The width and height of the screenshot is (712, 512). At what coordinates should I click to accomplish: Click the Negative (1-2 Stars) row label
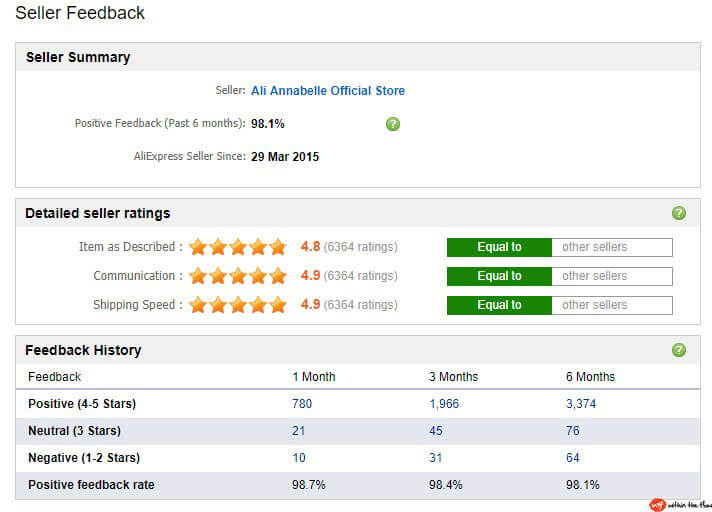(x=84, y=458)
